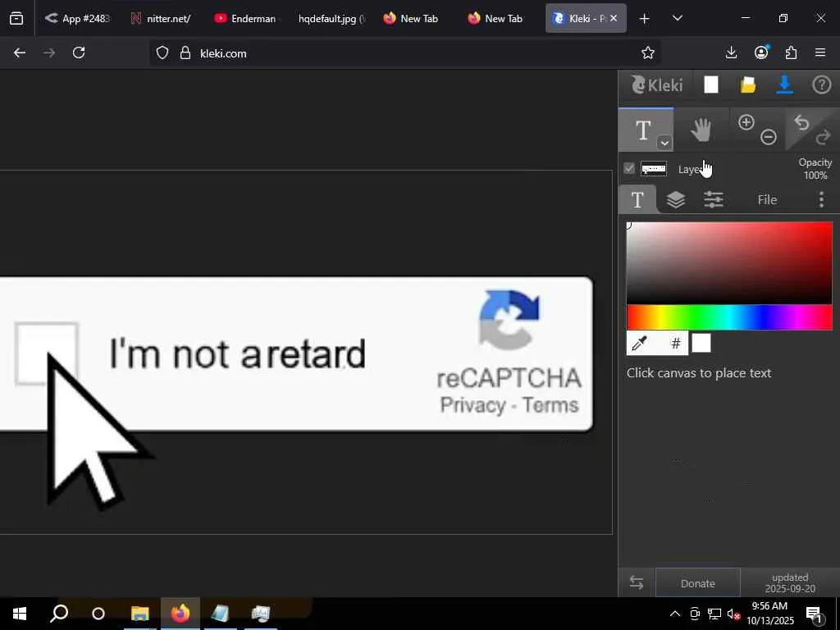Open the Firefox account icon
The width and height of the screenshot is (840, 630).
click(761, 52)
